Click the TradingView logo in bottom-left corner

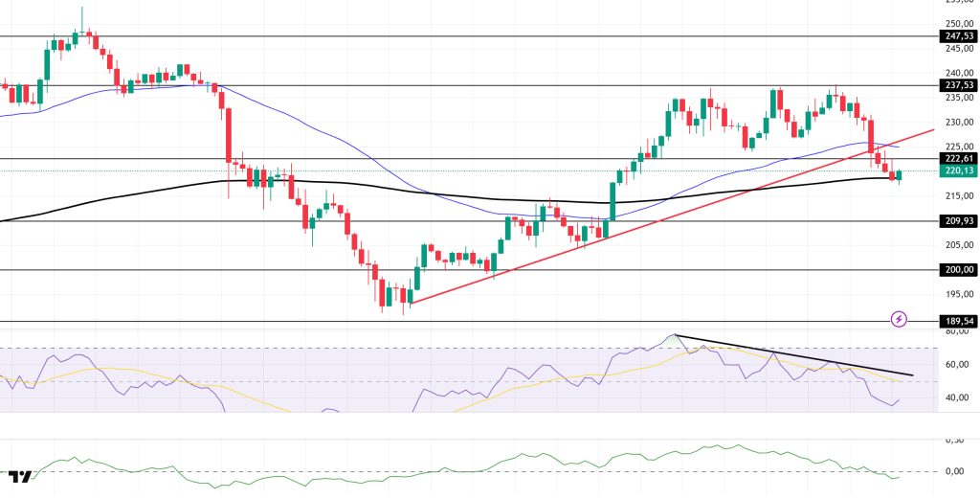(x=20, y=476)
